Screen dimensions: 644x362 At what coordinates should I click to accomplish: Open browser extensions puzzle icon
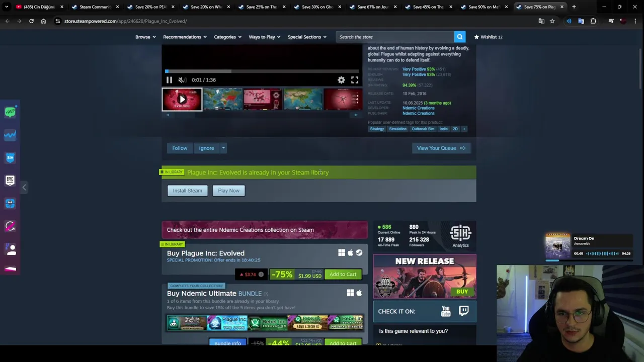(593, 21)
